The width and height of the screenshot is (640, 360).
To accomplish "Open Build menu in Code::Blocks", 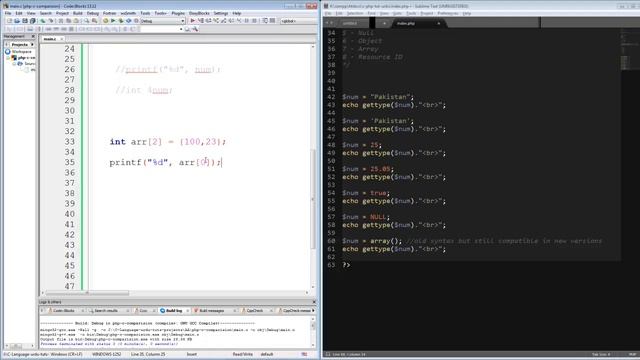I will (78, 13).
